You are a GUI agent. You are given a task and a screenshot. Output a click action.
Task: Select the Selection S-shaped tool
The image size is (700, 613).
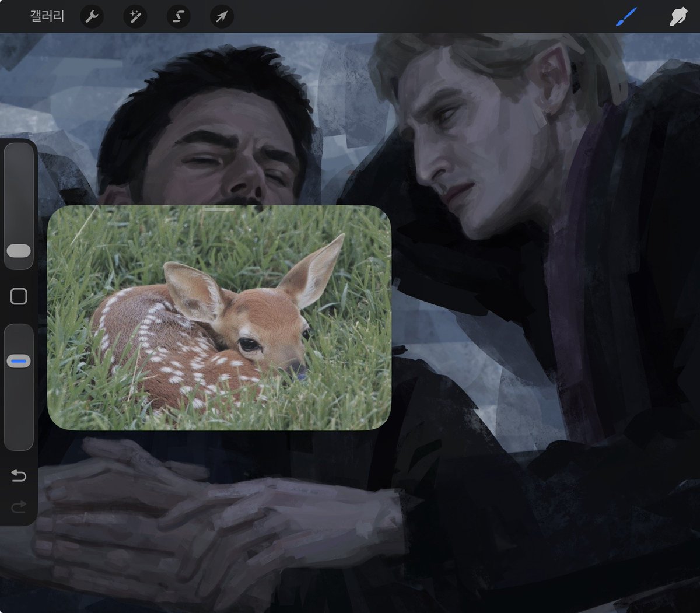pos(178,17)
